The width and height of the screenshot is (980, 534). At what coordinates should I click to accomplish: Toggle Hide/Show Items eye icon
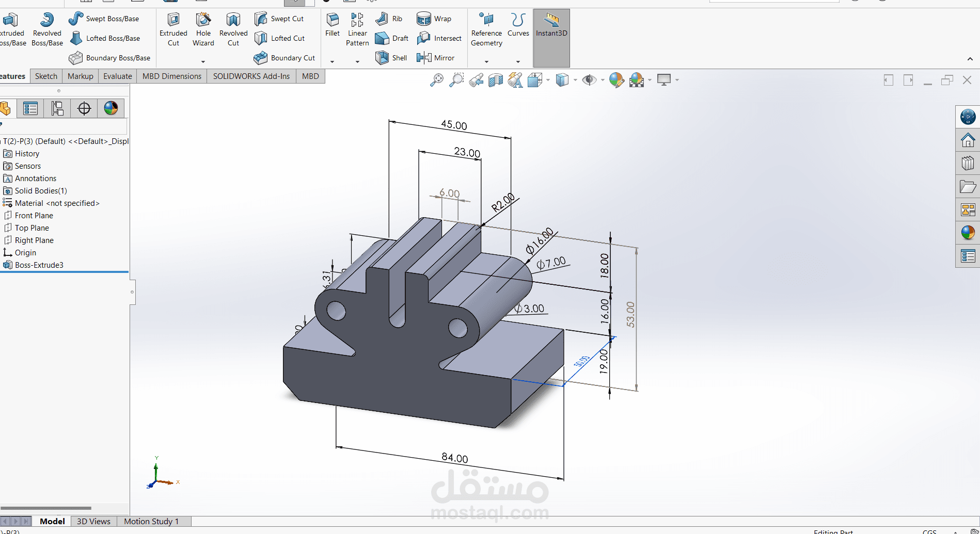(x=589, y=79)
